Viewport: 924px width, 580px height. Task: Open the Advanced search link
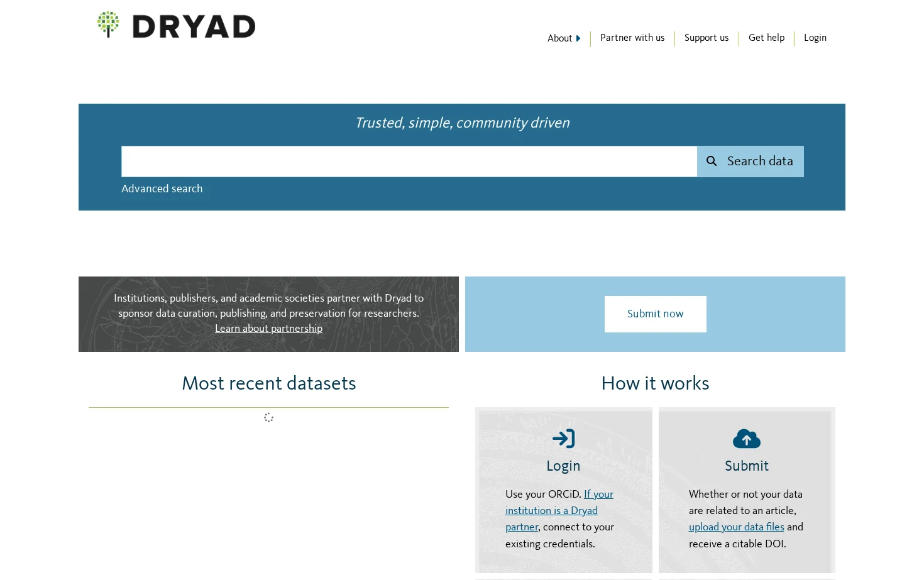pyautogui.click(x=162, y=189)
